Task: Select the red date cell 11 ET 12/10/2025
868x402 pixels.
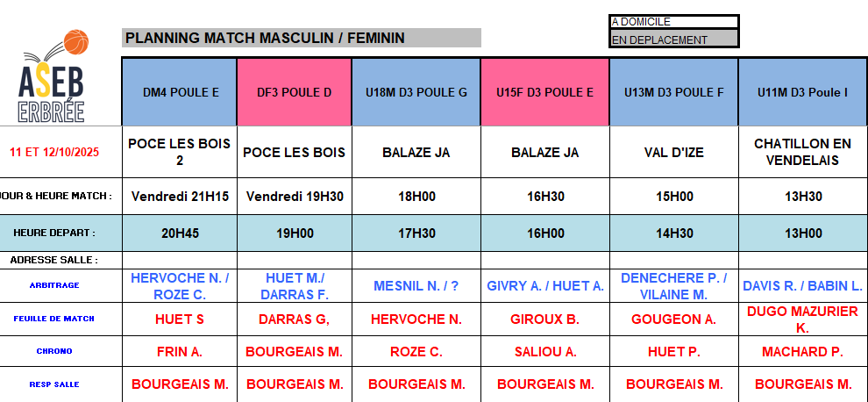Action: click(54, 152)
